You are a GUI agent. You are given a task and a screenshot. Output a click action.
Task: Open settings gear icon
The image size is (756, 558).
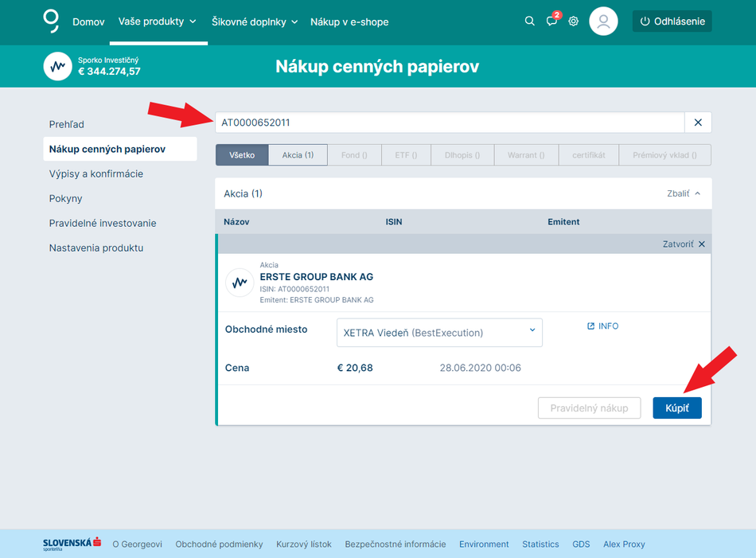(573, 21)
